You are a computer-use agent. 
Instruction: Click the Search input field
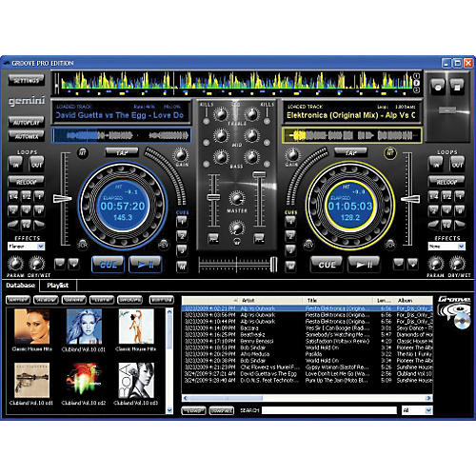point(329,410)
